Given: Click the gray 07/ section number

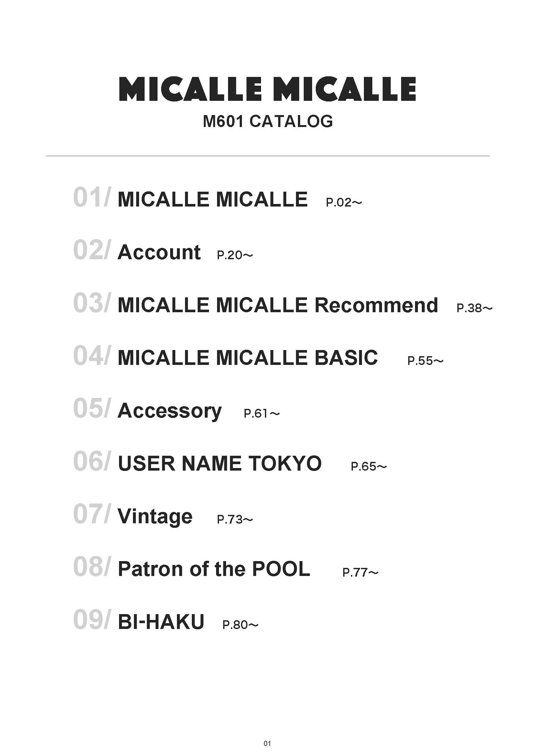Looking at the screenshot, I should [92, 514].
